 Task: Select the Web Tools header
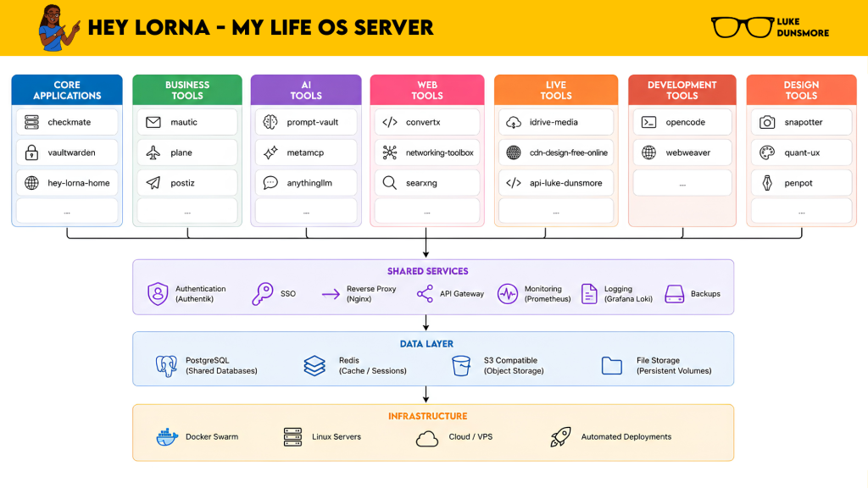point(427,90)
